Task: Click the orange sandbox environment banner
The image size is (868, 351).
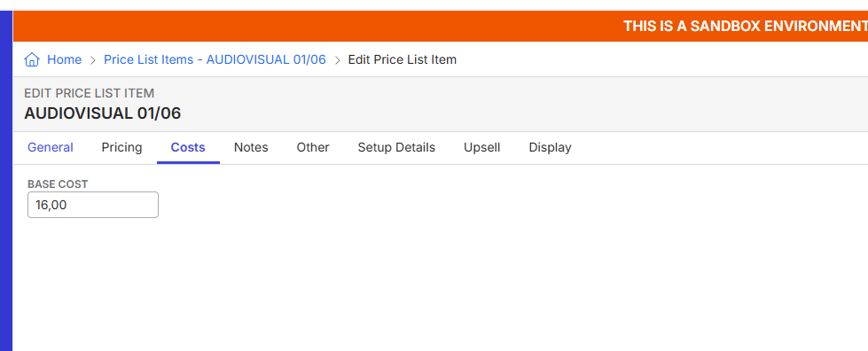Action: point(441,26)
